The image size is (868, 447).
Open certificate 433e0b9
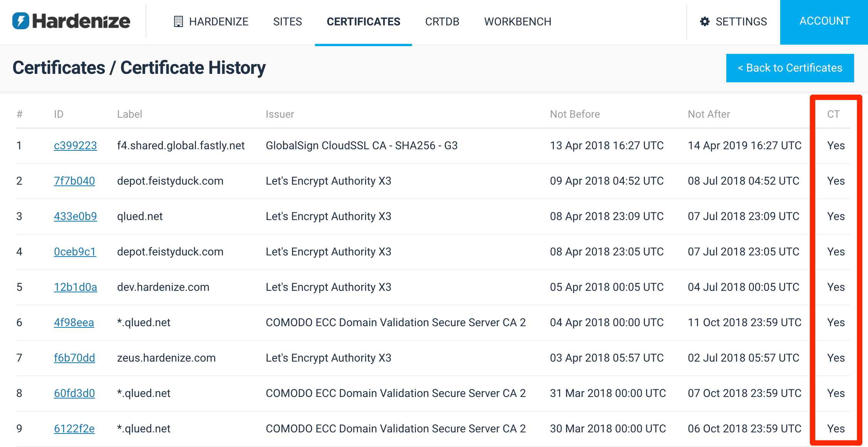pos(75,216)
